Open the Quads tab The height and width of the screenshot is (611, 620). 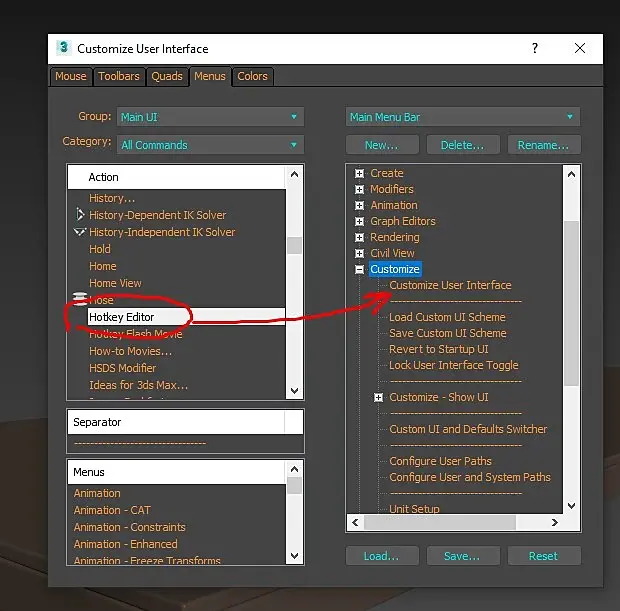click(167, 76)
